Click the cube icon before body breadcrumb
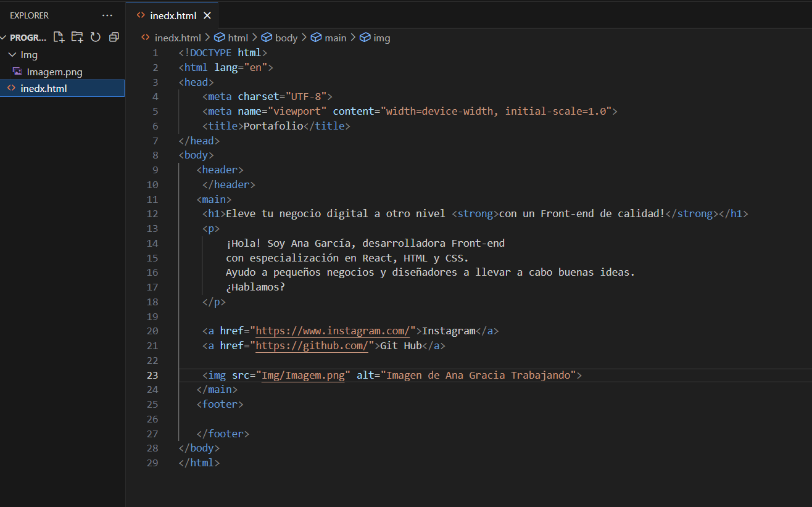The image size is (812, 507). point(267,38)
